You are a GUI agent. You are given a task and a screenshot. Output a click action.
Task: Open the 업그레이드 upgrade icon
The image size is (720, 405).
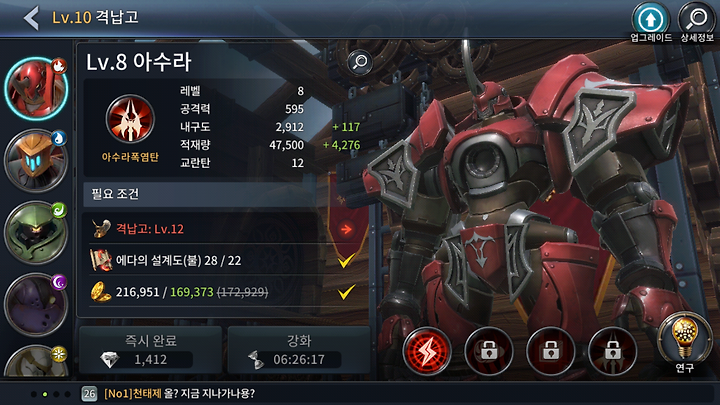point(651,22)
